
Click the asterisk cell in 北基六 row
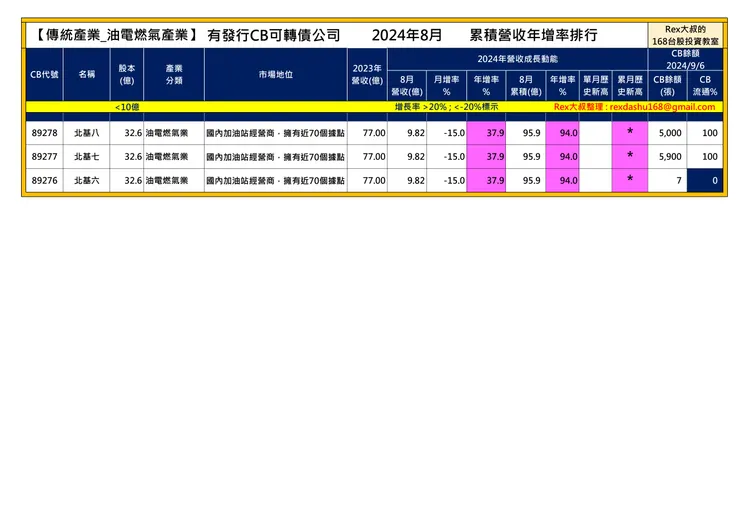[630, 180]
